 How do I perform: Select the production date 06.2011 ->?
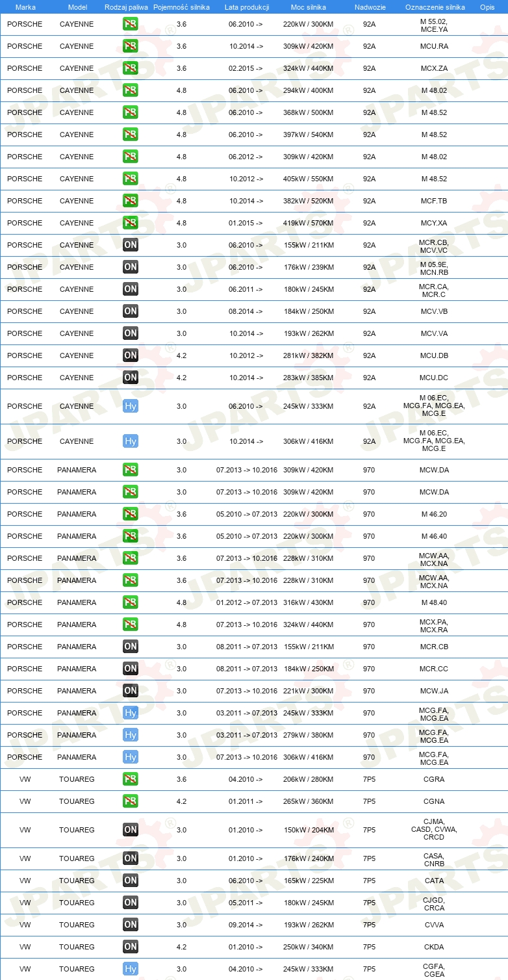(246, 289)
